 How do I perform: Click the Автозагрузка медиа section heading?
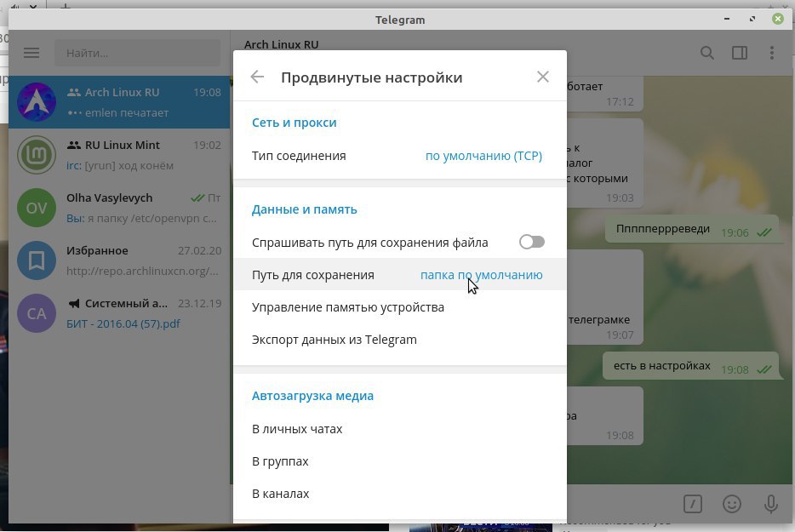click(x=312, y=396)
